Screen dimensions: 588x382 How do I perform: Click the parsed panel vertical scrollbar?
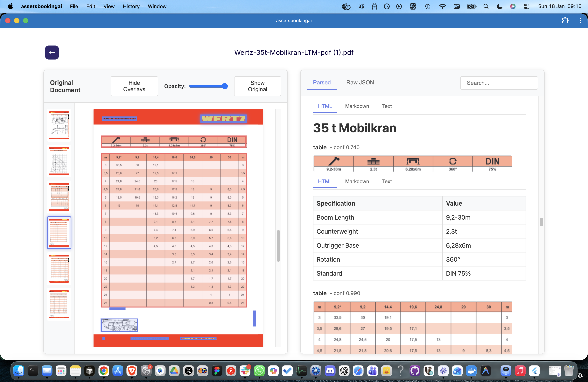(541, 222)
